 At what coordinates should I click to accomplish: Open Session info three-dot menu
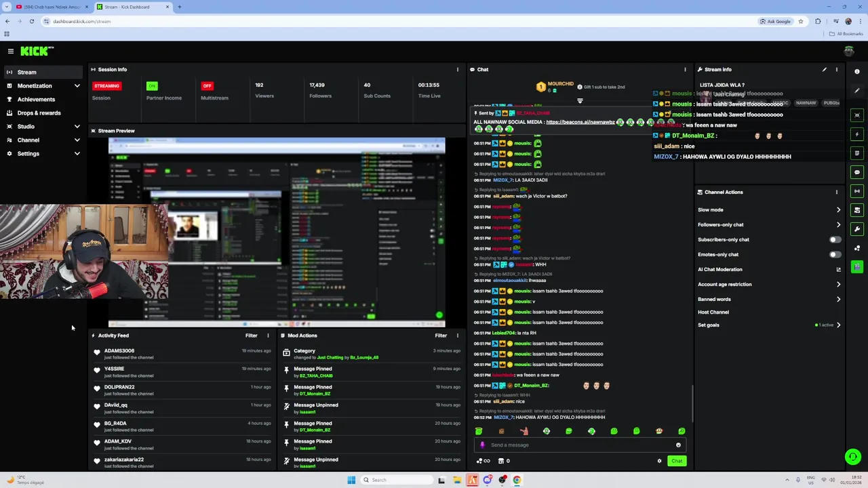click(458, 69)
